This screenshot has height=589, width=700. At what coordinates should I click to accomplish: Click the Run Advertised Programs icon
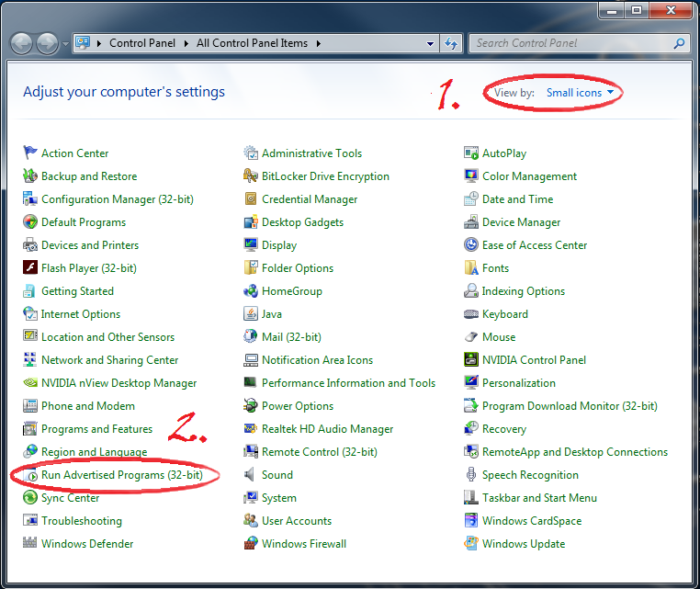click(x=30, y=475)
